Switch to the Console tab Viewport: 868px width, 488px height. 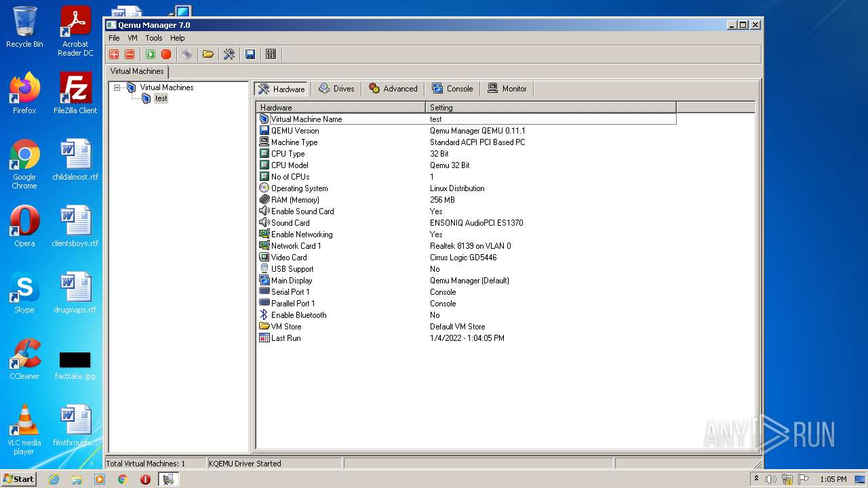[x=452, y=89]
